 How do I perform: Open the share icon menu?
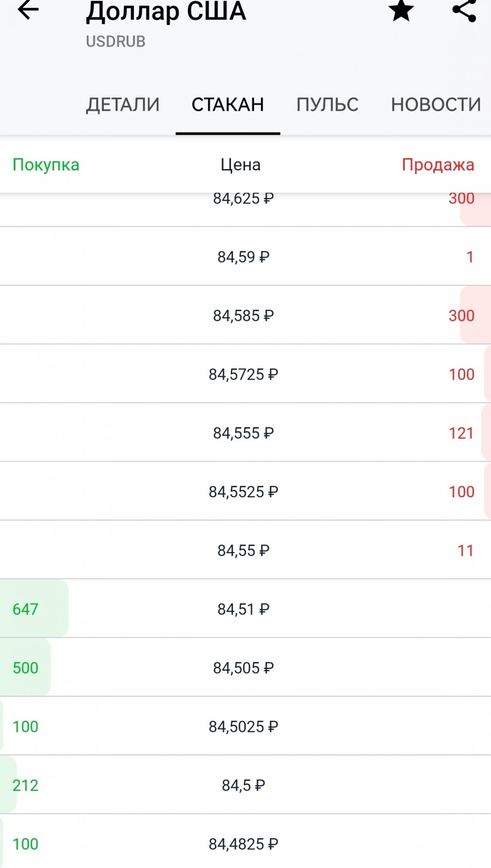pyautogui.click(x=464, y=10)
